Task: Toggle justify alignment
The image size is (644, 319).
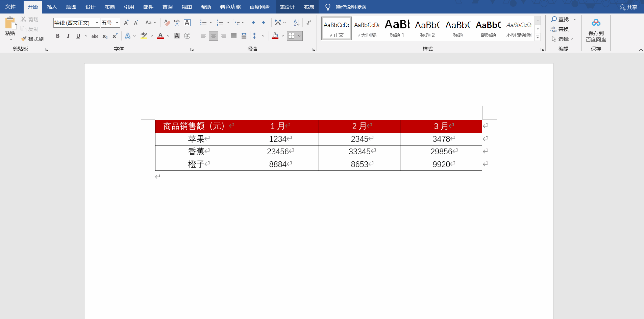Action: pyautogui.click(x=234, y=36)
